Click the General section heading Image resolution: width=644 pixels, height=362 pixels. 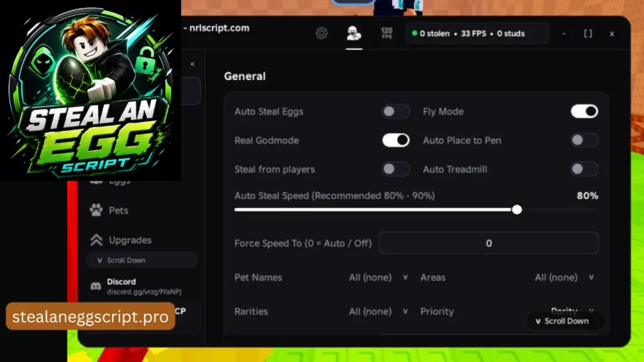pyautogui.click(x=245, y=76)
